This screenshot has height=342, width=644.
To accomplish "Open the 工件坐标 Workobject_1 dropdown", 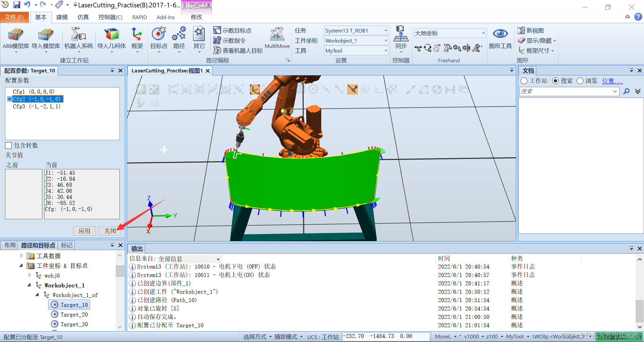I will [x=356, y=41].
